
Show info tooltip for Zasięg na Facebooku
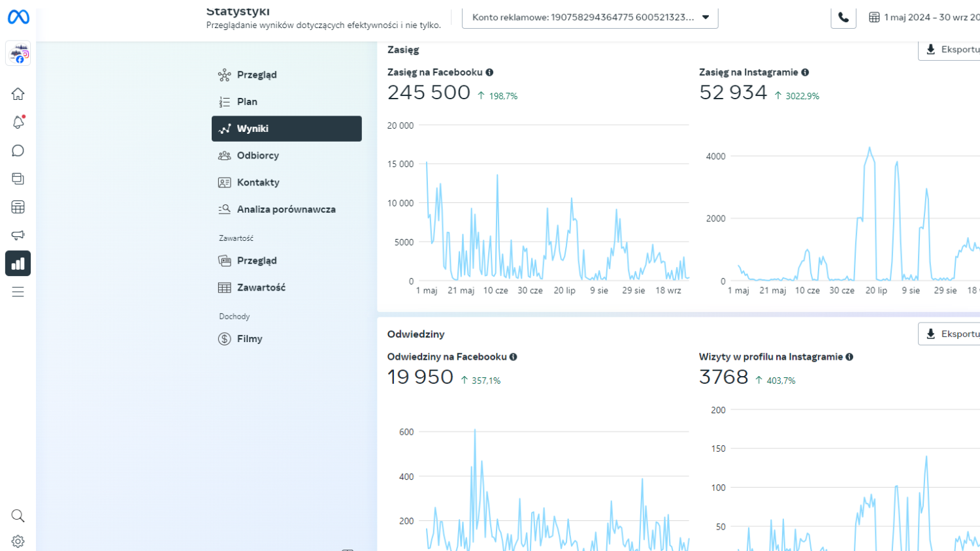(x=489, y=72)
